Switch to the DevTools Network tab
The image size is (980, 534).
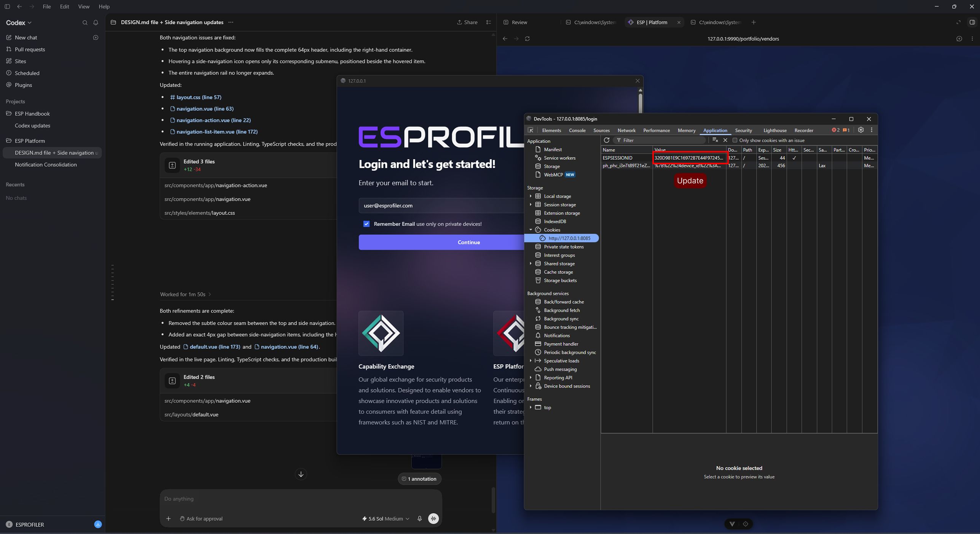[x=626, y=130]
